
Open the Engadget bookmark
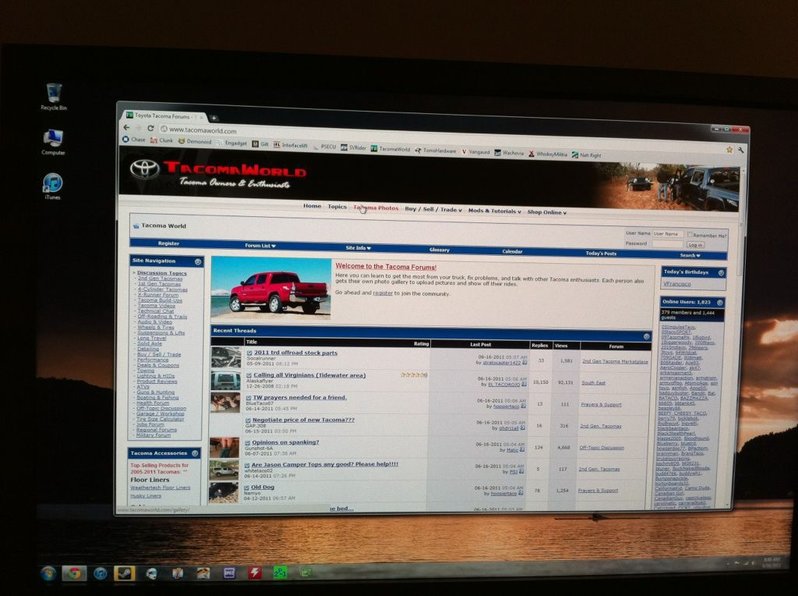point(232,143)
